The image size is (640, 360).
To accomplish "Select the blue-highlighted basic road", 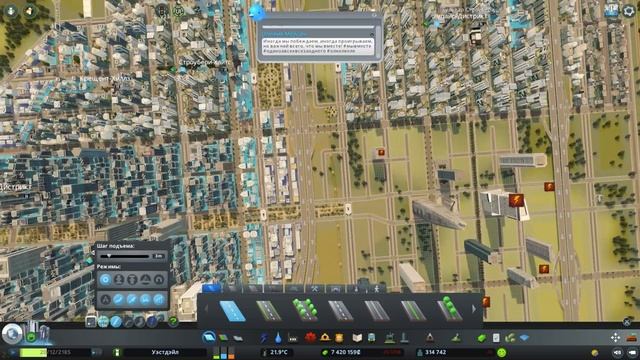I will click(232, 311).
